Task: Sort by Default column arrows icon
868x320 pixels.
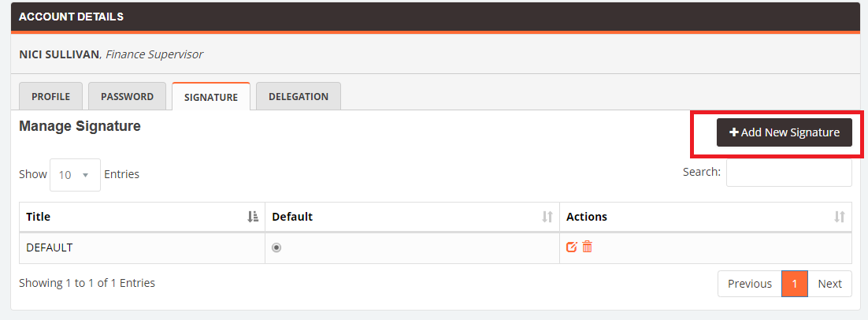Action: pos(547,217)
